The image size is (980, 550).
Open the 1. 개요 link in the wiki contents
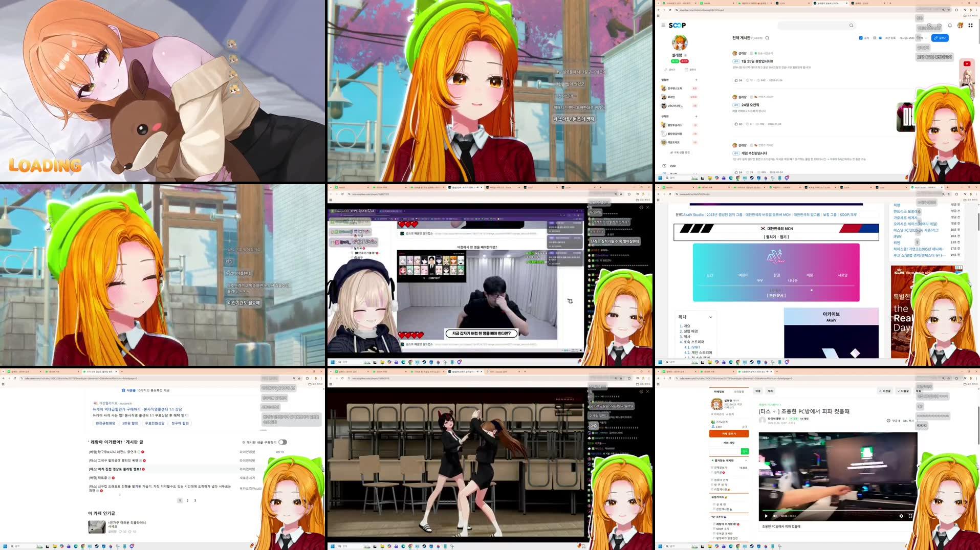686,326
